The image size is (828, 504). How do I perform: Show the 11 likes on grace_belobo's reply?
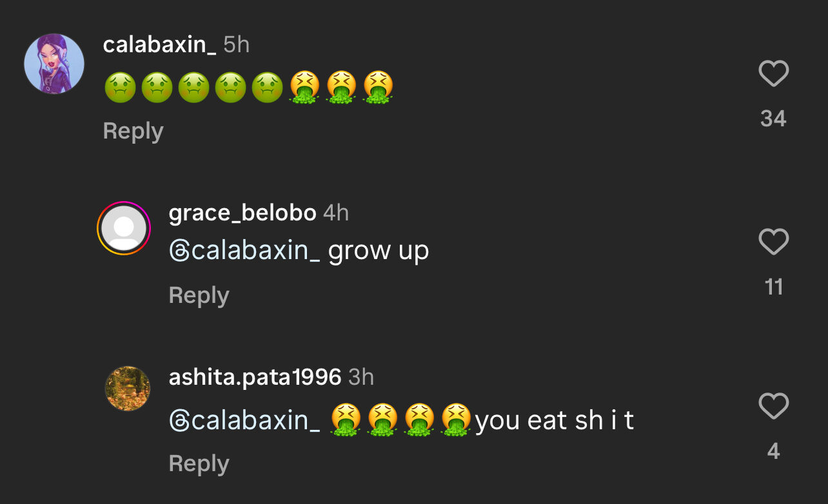[x=773, y=287]
